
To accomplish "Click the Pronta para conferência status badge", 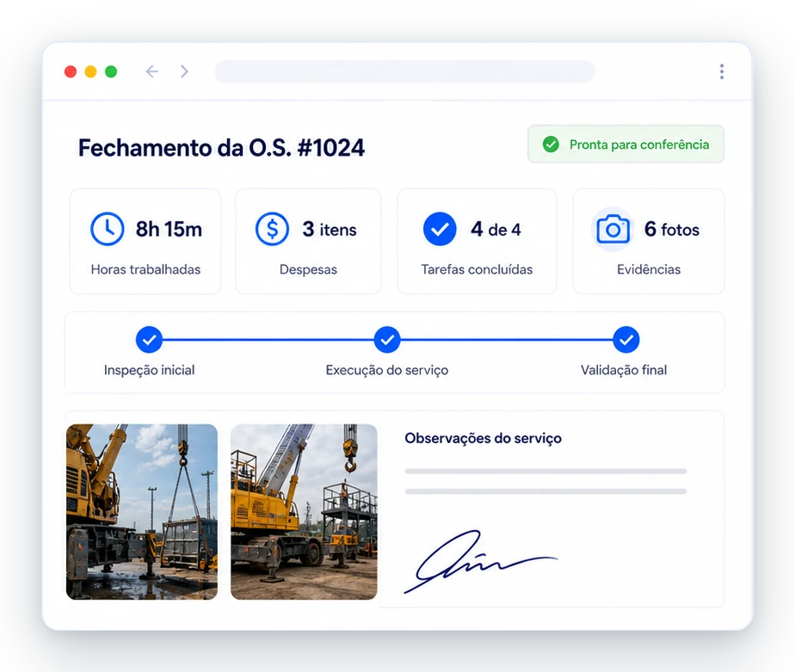I will (x=626, y=144).
